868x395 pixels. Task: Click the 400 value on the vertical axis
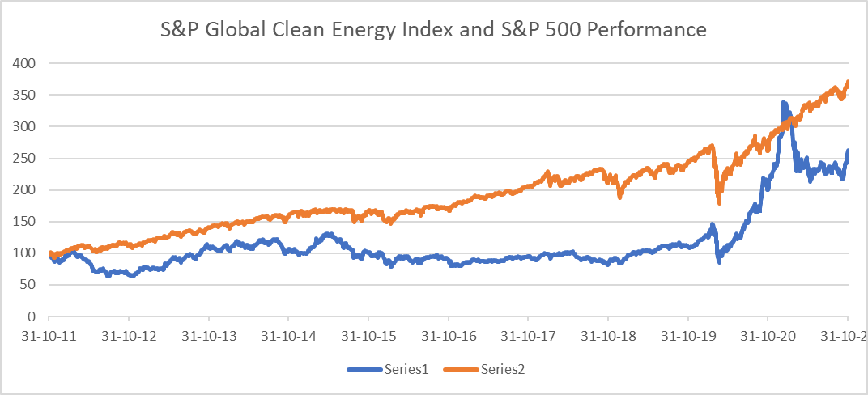pos(29,63)
